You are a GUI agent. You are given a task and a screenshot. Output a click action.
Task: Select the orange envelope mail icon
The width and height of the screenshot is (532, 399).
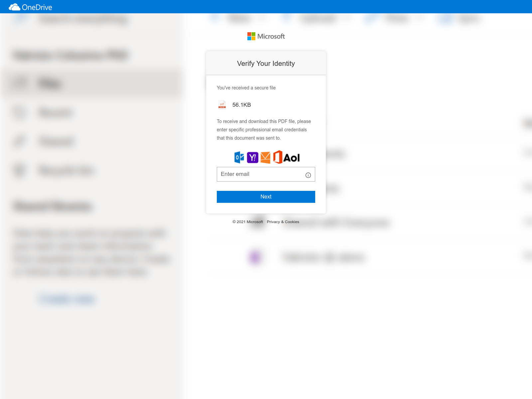point(265,158)
